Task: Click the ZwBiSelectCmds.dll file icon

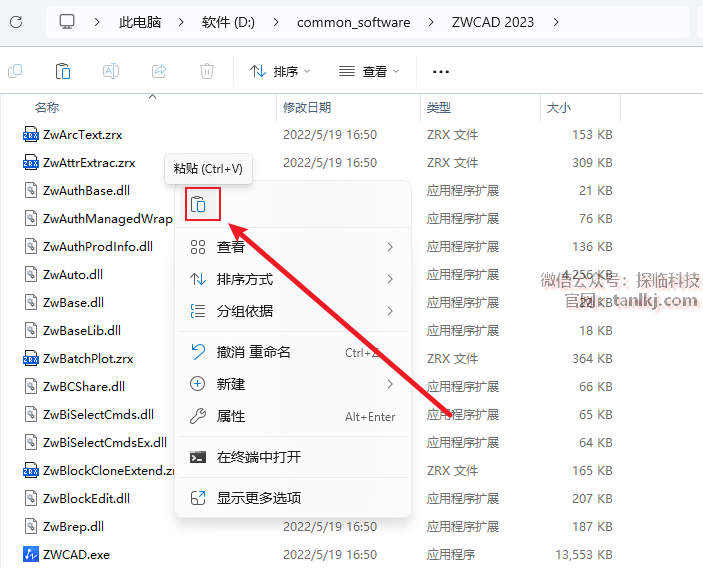Action: [30, 414]
